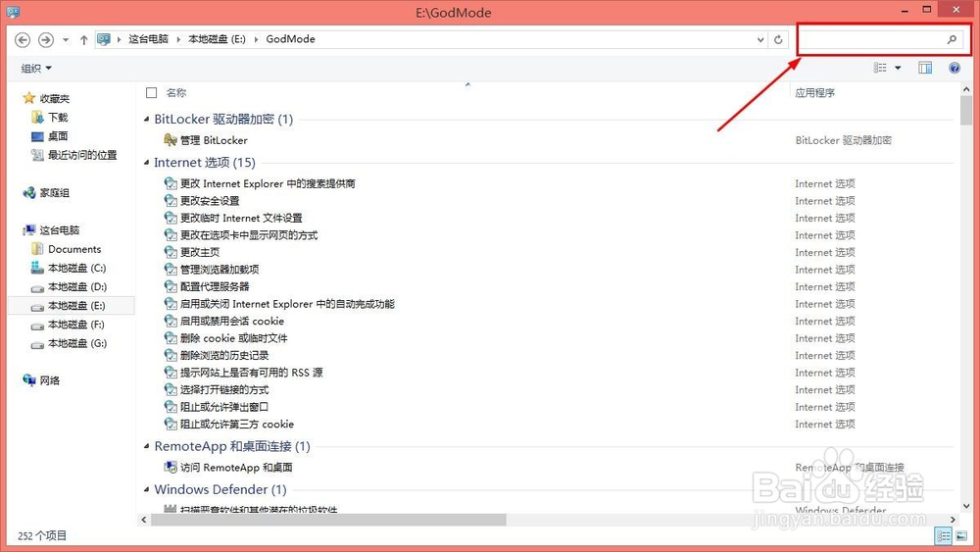
Task: Go back with the Back arrow
Action: tap(23, 39)
